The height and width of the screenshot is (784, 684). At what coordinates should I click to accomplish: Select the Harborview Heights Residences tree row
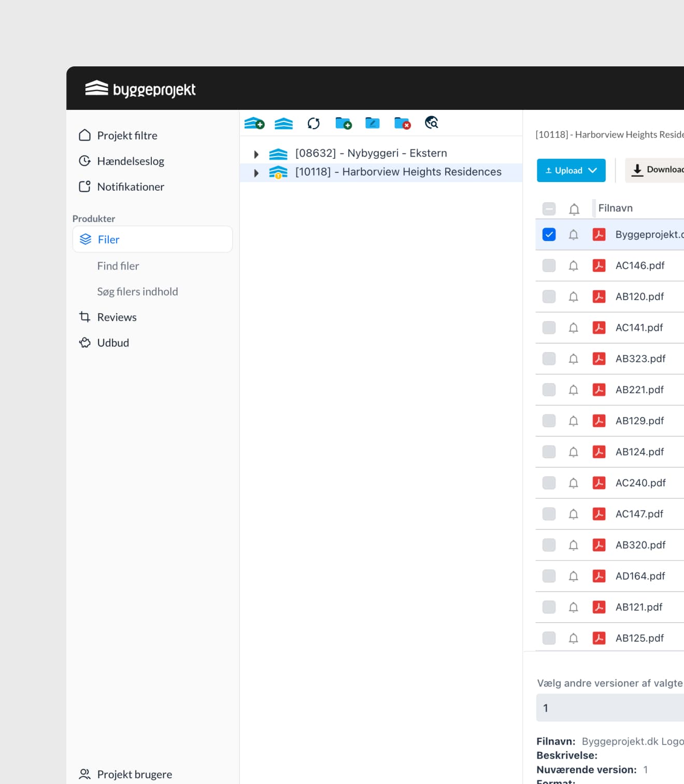pos(381,173)
